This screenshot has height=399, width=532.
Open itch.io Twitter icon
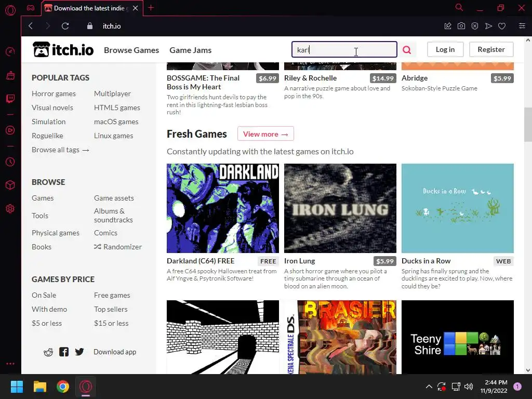tap(79, 352)
